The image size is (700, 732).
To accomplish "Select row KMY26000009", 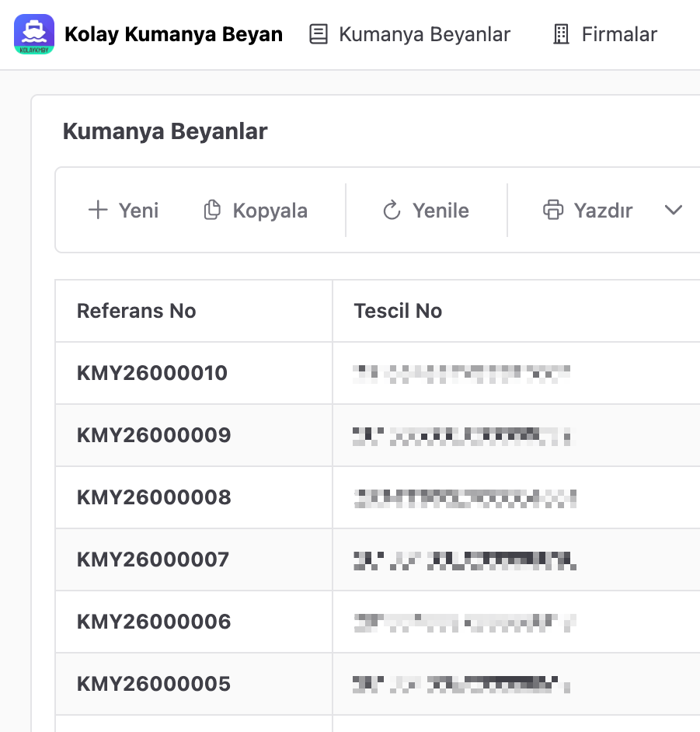I will 154,435.
